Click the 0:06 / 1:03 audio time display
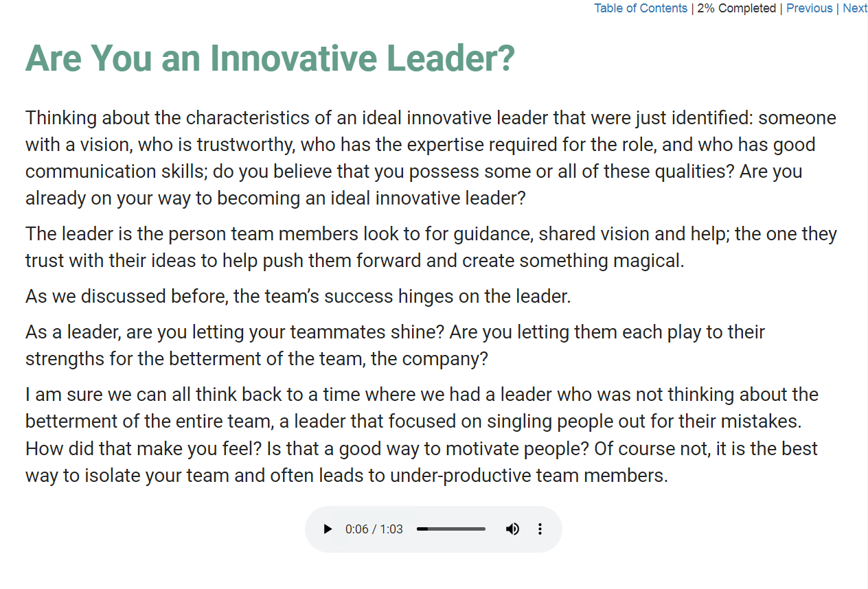This screenshot has height=589, width=868. 374,529
